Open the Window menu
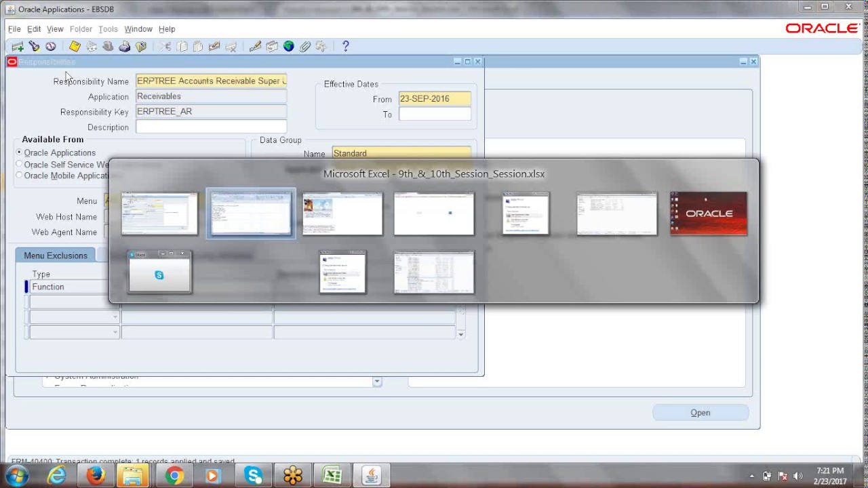The image size is (868, 488). [x=138, y=29]
